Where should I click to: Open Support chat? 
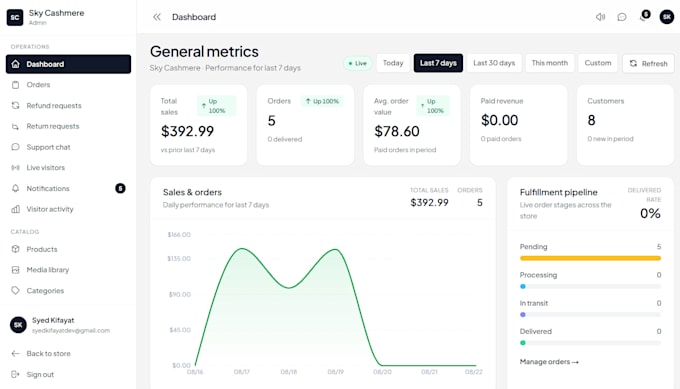[69, 147]
